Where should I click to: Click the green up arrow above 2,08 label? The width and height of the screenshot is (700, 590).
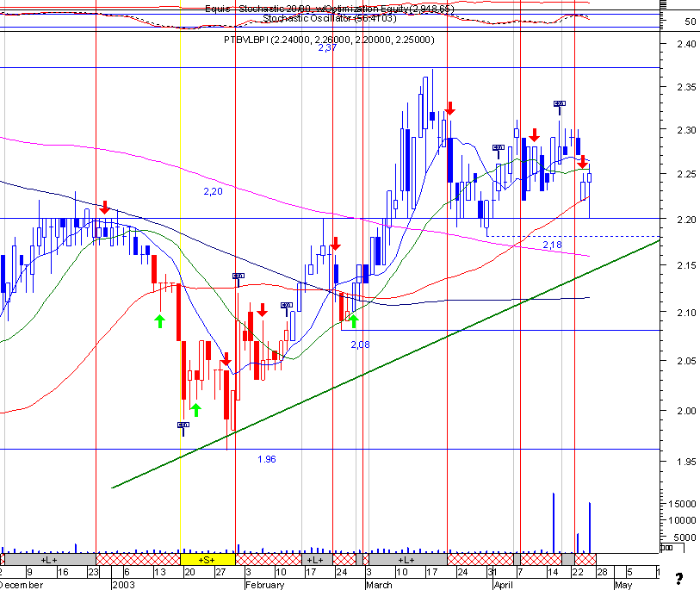(354, 320)
